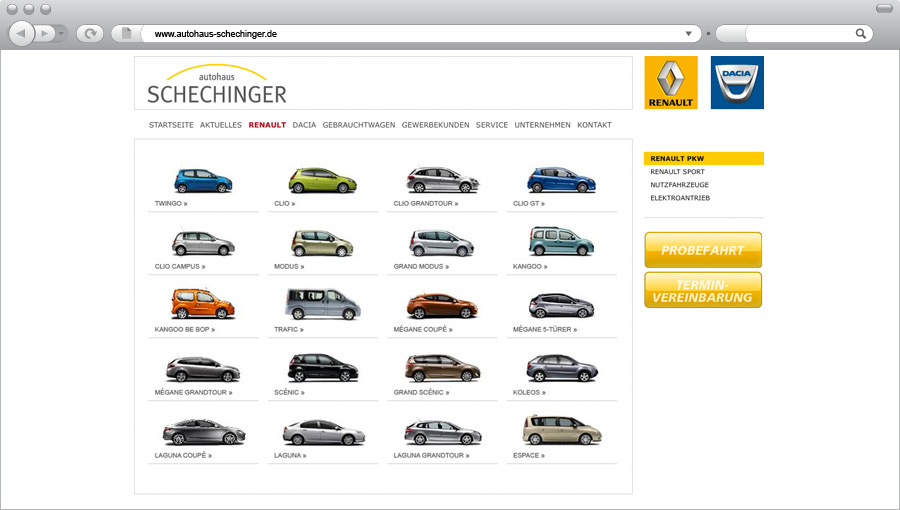Select Elektroantrieb in the sidebar

coord(680,198)
